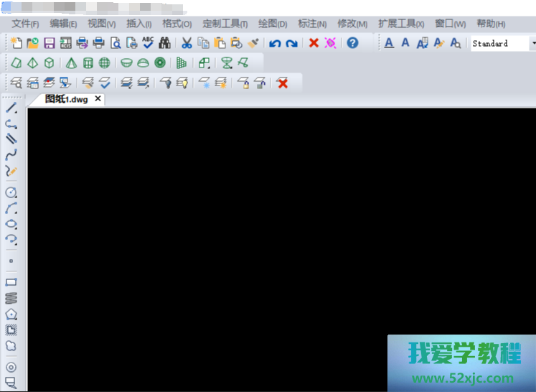Click the Redo arrow icon
The height and width of the screenshot is (392, 536).
pos(291,44)
